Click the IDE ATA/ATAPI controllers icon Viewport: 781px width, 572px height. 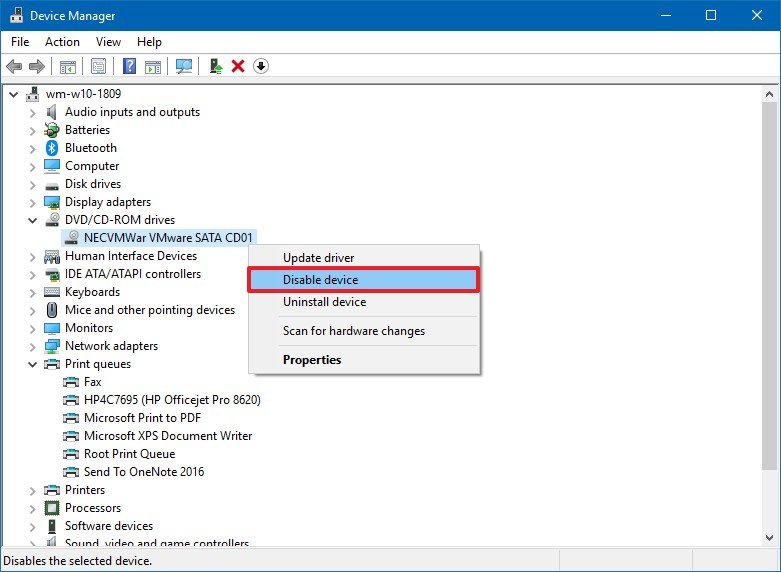(52, 275)
